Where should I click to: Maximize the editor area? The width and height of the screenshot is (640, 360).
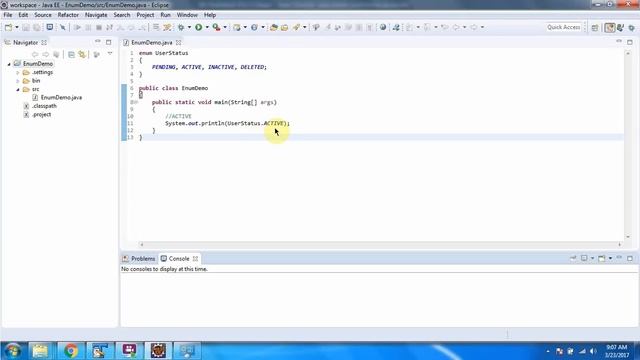pyautogui.click(x=630, y=42)
